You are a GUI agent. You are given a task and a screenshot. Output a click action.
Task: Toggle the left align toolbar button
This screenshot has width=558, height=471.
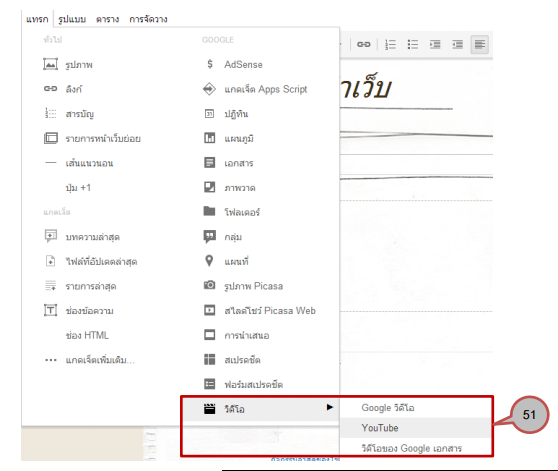[x=480, y=44]
